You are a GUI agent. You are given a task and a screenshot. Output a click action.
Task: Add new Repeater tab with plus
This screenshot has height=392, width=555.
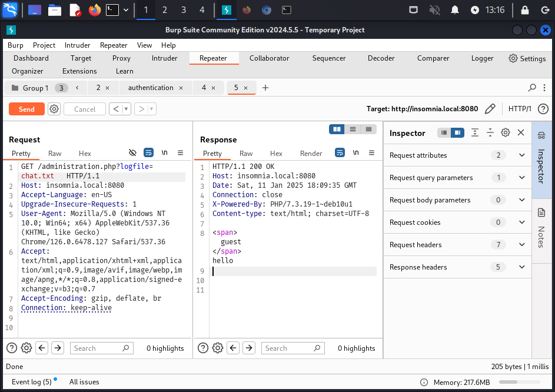click(x=265, y=88)
